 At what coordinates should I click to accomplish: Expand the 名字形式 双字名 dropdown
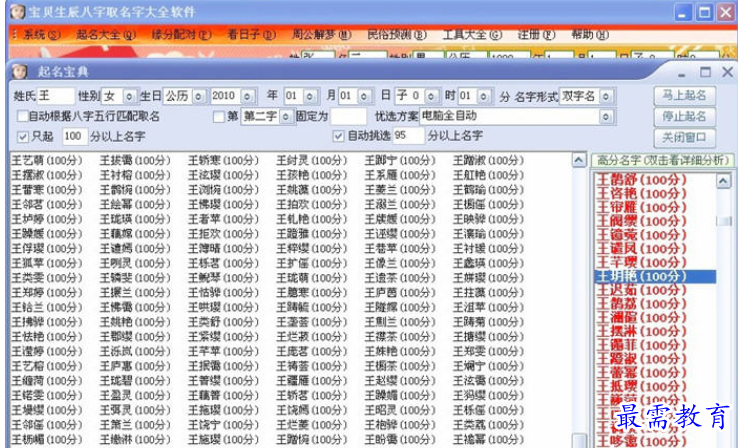point(606,96)
